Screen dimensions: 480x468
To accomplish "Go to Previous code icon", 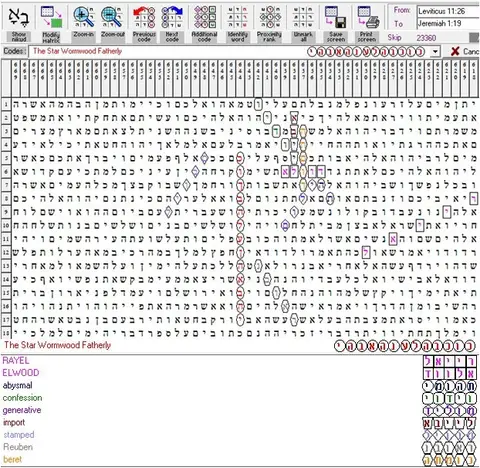I will click(x=144, y=17).
